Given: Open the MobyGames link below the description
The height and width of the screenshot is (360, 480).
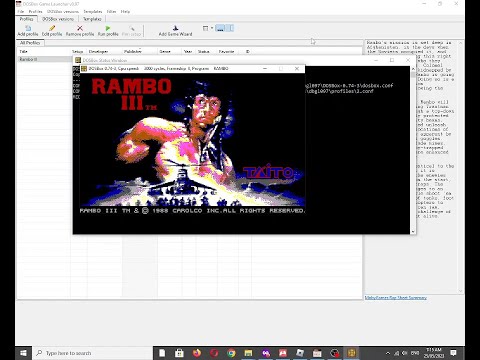Looking at the screenshot, I should 396,298.
